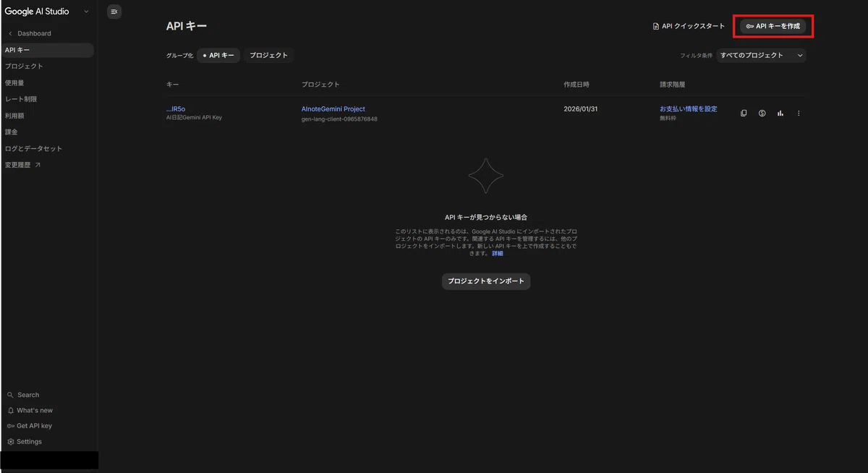Open the AInoteGemini Project link
The image size is (868, 473).
333,109
